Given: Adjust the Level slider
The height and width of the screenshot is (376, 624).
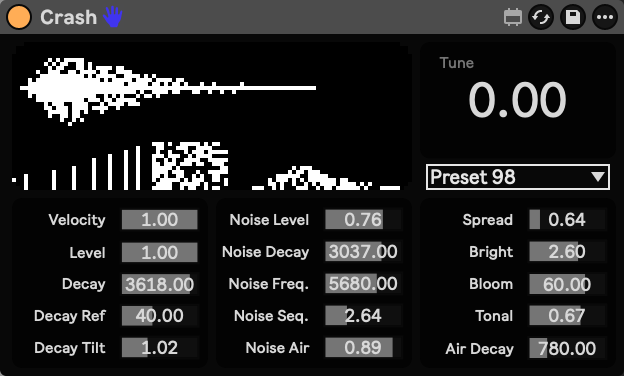Looking at the screenshot, I should click(x=160, y=252).
